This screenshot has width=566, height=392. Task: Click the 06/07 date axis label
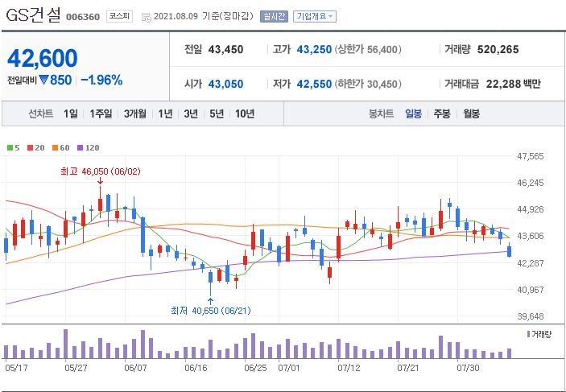point(135,368)
